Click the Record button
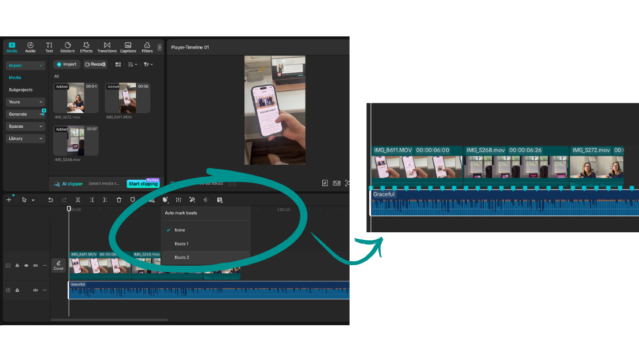639x364 pixels. [x=95, y=64]
